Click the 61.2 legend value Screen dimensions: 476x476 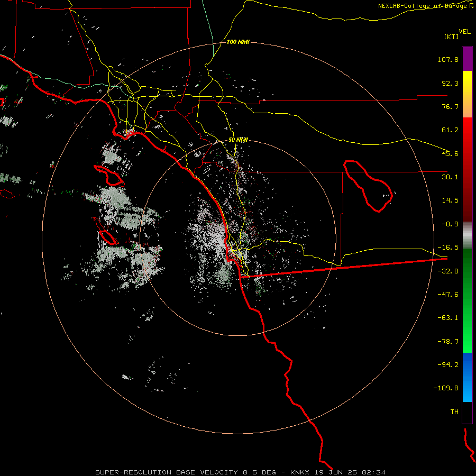pyautogui.click(x=450, y=130)
